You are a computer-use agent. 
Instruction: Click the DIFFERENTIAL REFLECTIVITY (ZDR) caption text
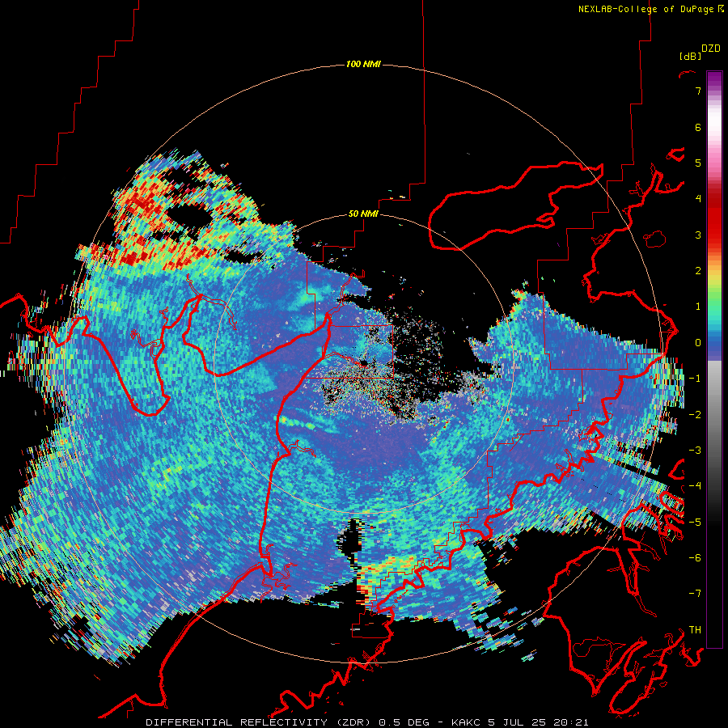[259, 722]
